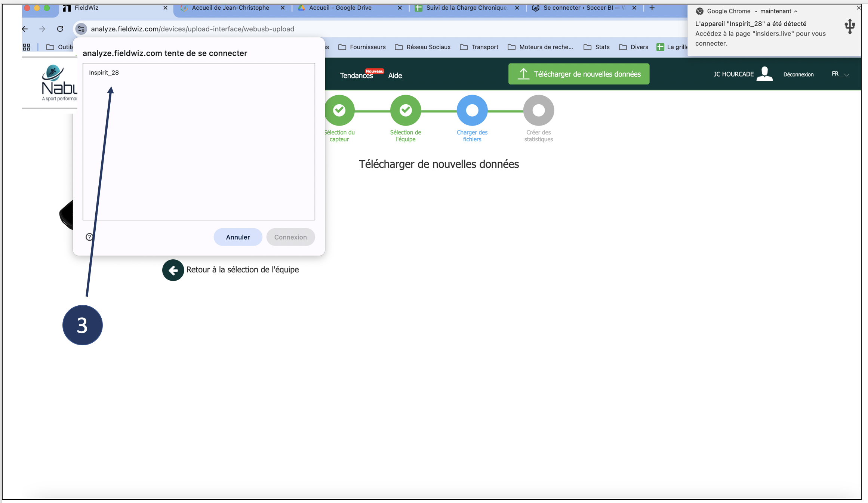This screenshot has width=868, height=503.
Task: Click the Sélection du capteur step circle
Action: tap(339, 110)
